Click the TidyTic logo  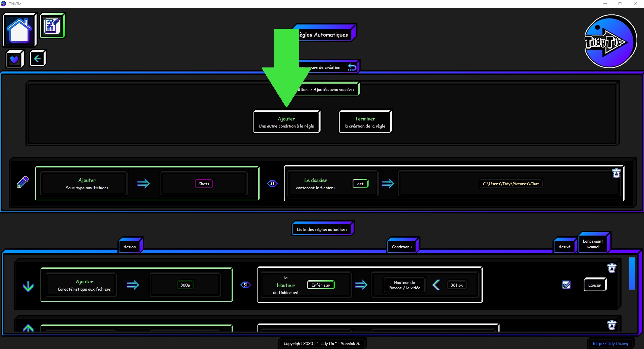pos(610,41)
